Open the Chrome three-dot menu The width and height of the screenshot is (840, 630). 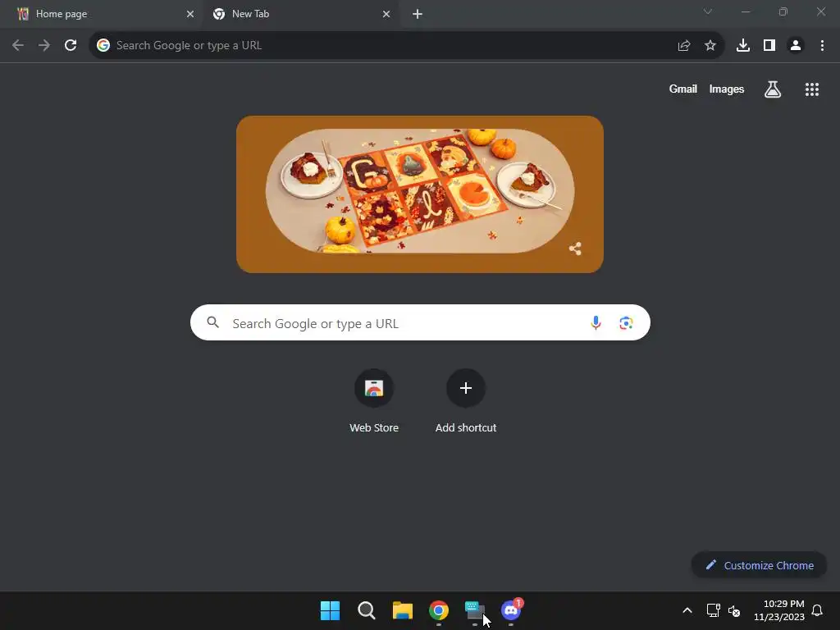coord(822,46)
